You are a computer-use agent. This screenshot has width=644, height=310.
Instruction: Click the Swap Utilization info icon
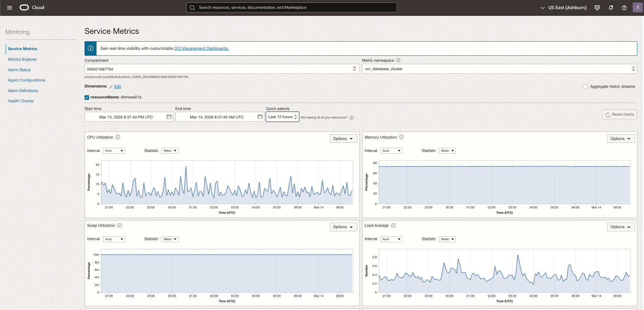coord(119,225)
